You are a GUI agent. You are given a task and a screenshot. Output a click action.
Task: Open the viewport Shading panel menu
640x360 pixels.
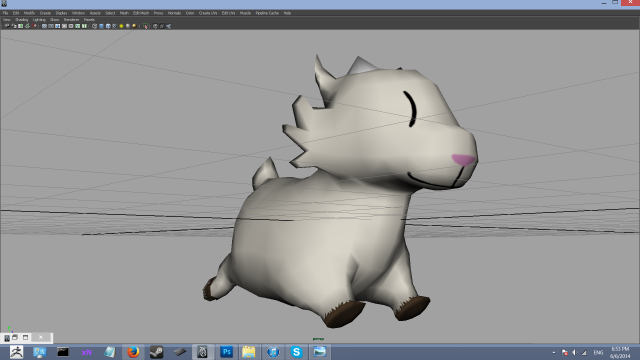tap(22, 20)
